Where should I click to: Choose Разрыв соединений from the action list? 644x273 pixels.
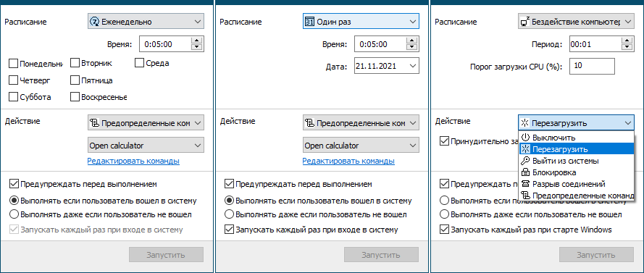tap(576, 184)
